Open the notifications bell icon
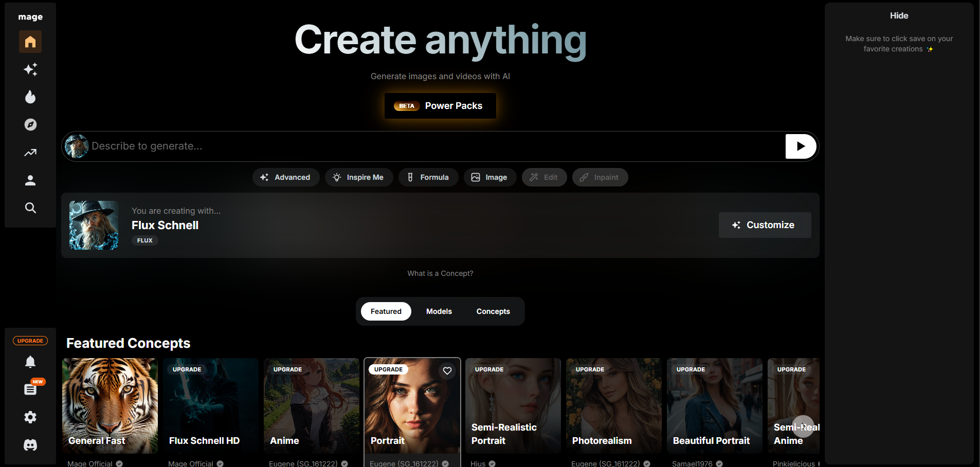Screen dimensions: 980x467 click(30, 362)
